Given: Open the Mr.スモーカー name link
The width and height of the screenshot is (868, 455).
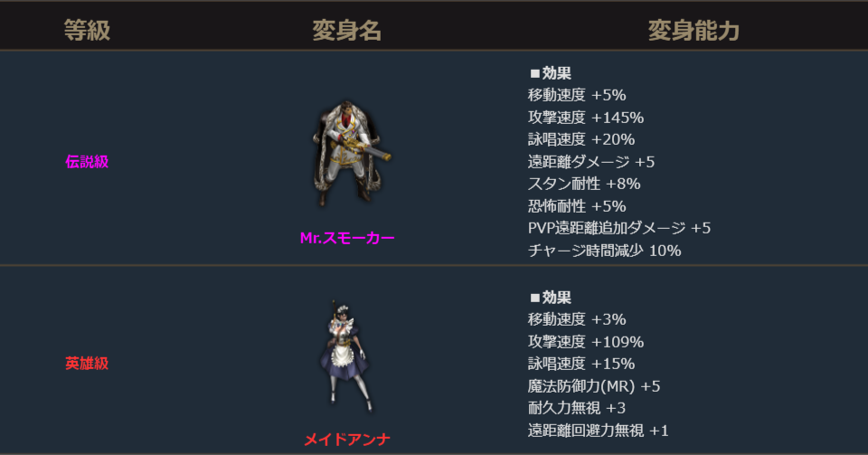Looking at the screenshot, I should coord(347,238).
